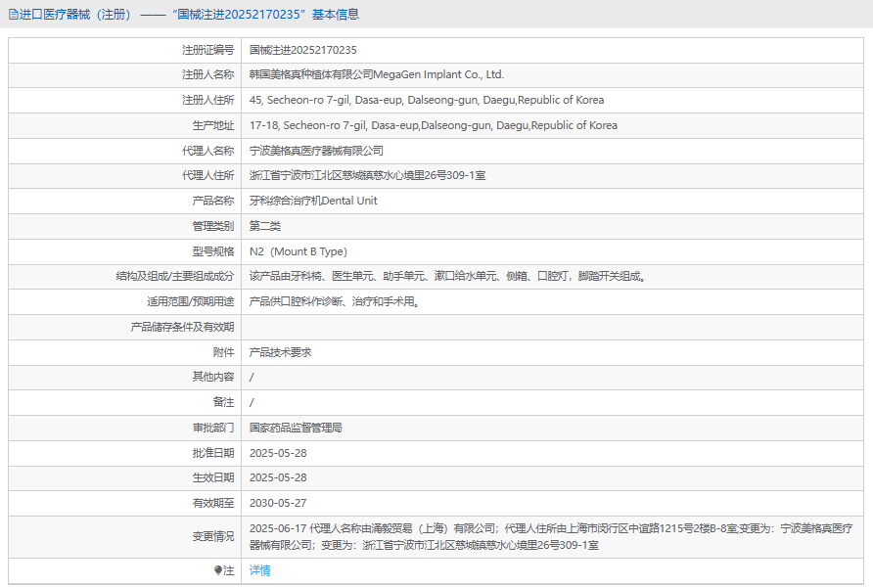Click the production address starting with 17-18, Secheon-ro
The image size is (873, 588).
click(x=433, y=125)
